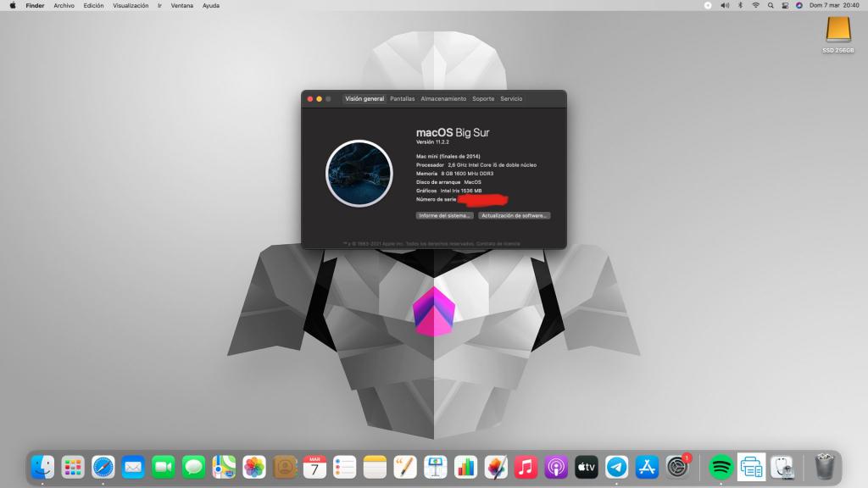Open the Apple menu

click(12, 6)
